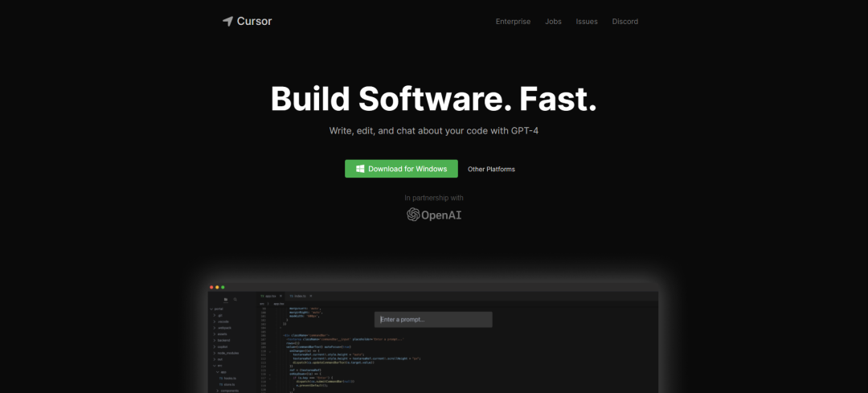Click the Cursor arrow logo icon
The image size is (868, 393).
click(227, 22)
